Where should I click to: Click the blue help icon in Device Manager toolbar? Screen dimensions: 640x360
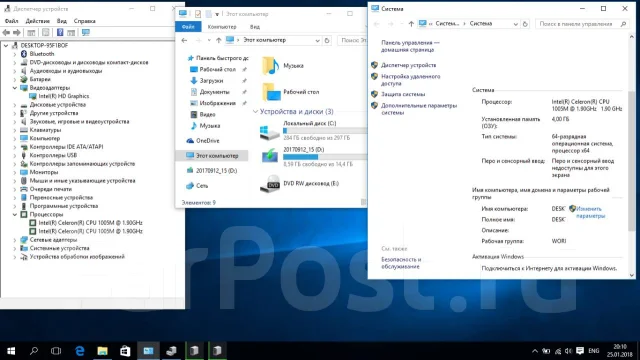point(60,33)
